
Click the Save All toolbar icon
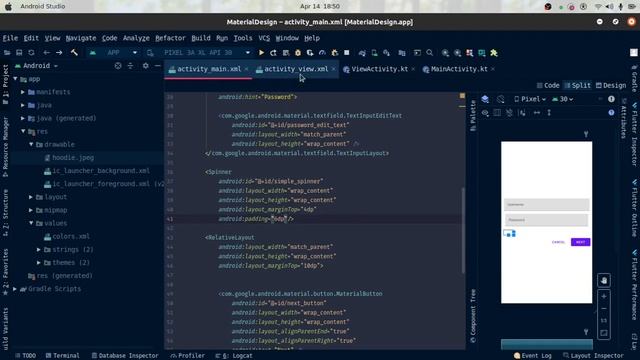coord(19,53)
